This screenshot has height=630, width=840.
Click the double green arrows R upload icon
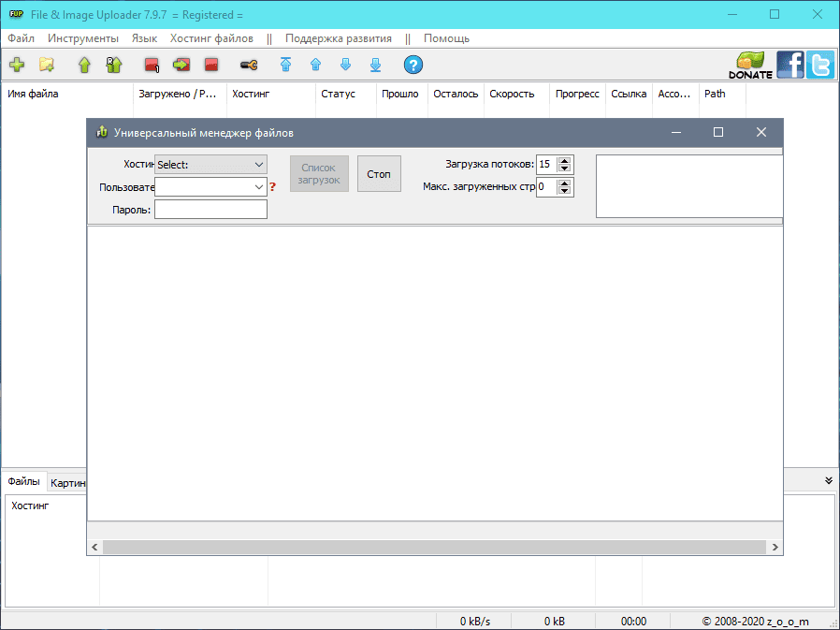[113, 65]
